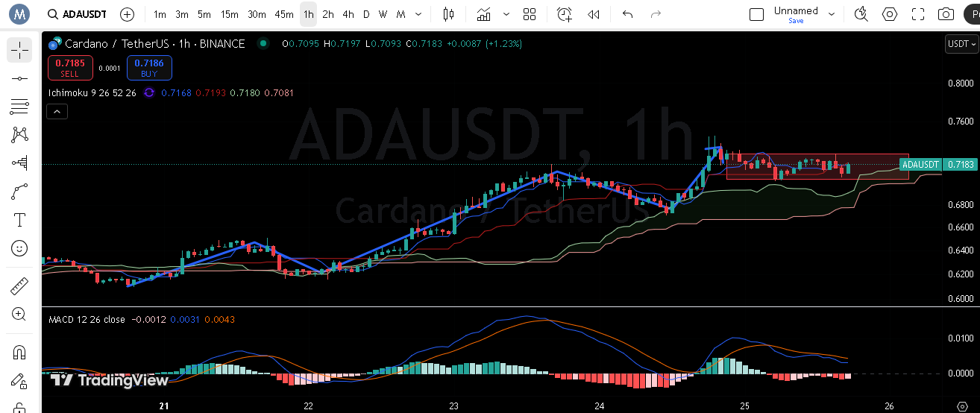The image size is (980, 413).
Task: Open the Indicators panel
Action: (484, 14)
